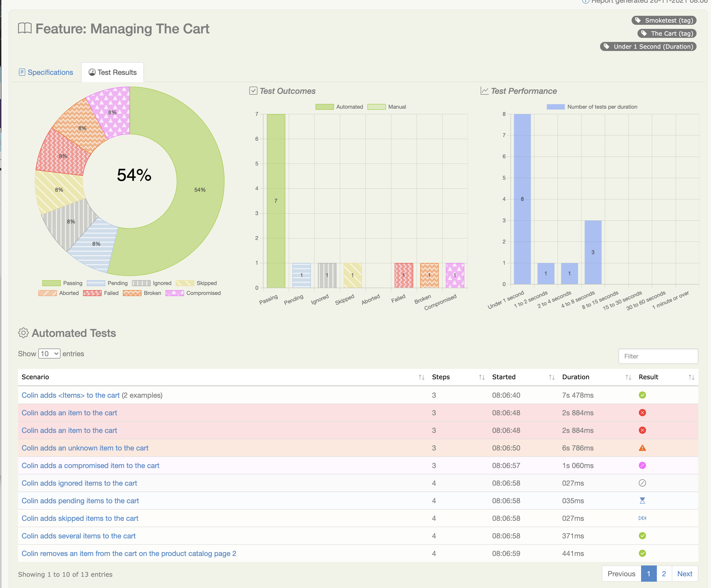Image resolution: width=711 pixels, height=588 pixels.
Task: Open 'Colin adds an unknown item to the cart'
Action: 85,448
